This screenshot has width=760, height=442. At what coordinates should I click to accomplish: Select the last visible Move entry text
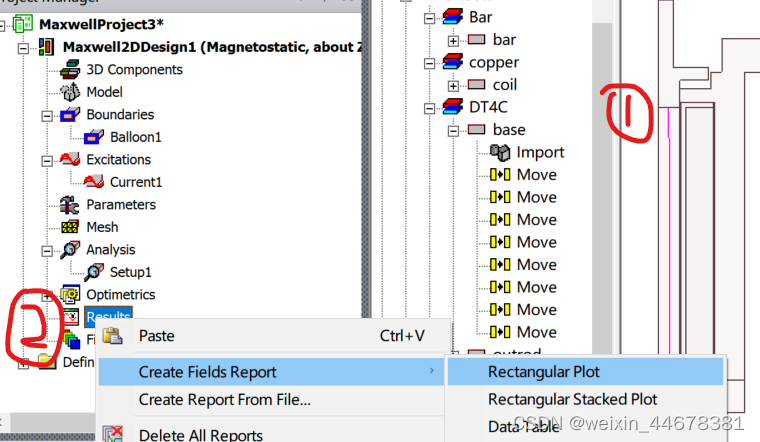point(537,332)
